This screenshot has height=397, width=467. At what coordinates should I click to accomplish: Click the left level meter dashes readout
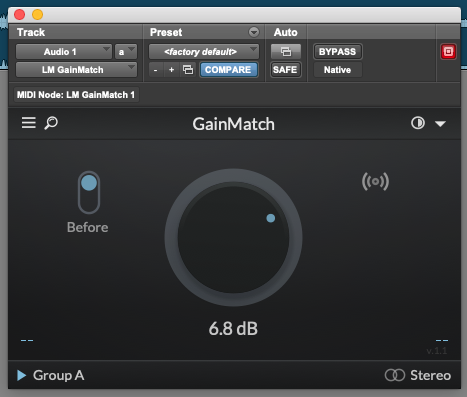[27, 340]
